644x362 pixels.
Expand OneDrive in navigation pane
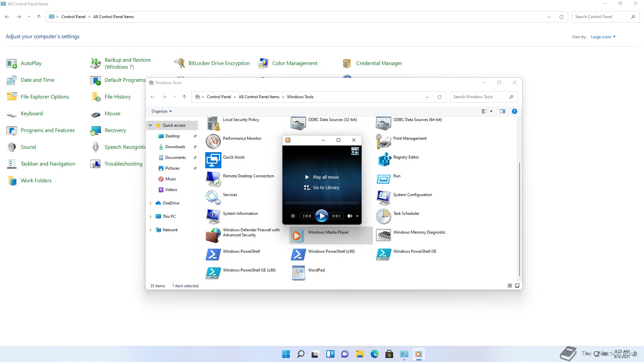151,203
